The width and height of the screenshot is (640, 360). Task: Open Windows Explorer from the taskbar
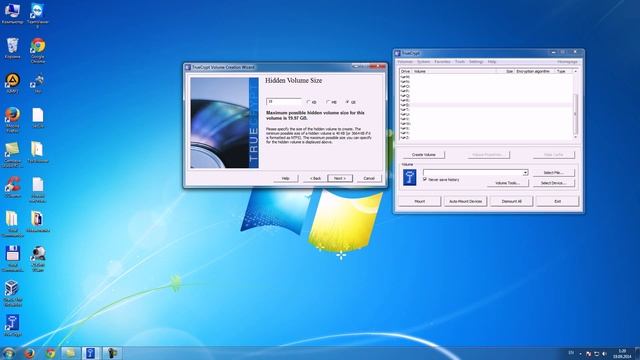(x=71, y=353)
